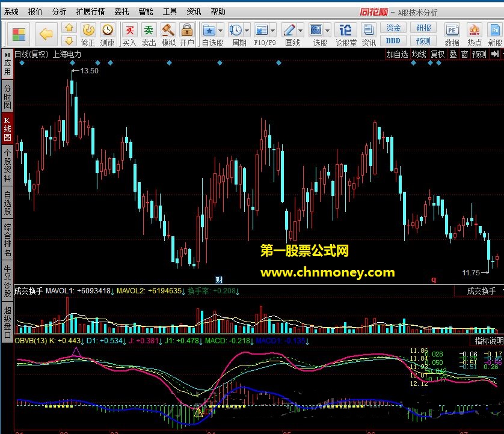Toggle the 叠 overlay option
The width and height of the screenshot is (504, 434).
(x=453, y=54)
